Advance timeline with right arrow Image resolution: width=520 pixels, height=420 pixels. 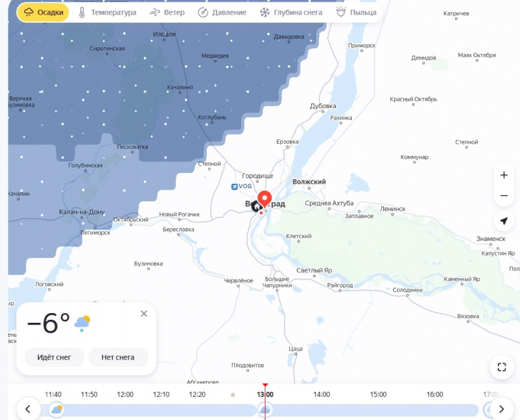pyautogui.click(x=501, y=409)
